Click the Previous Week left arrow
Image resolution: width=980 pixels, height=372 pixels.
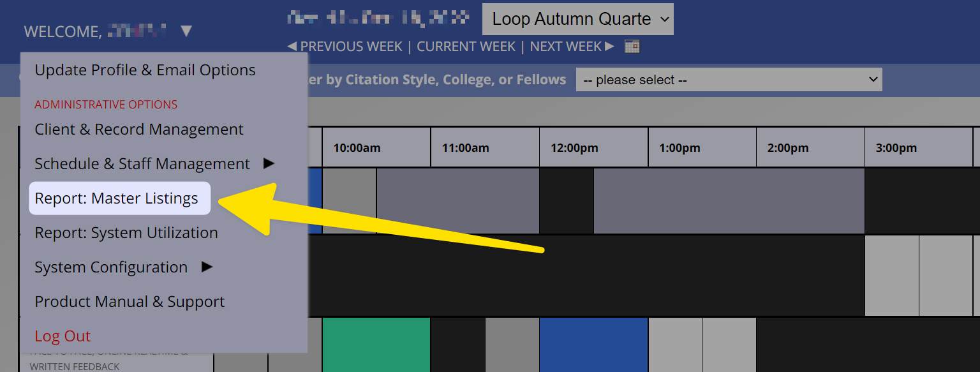point(292,47)
